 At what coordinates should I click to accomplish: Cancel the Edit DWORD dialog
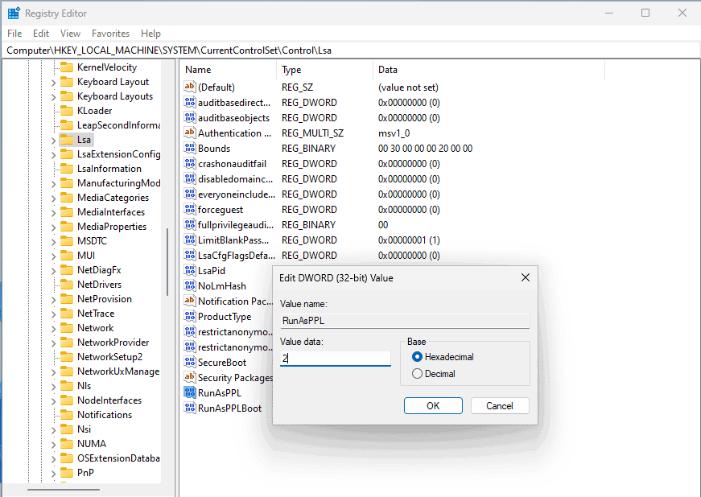[x=499, y=406]
